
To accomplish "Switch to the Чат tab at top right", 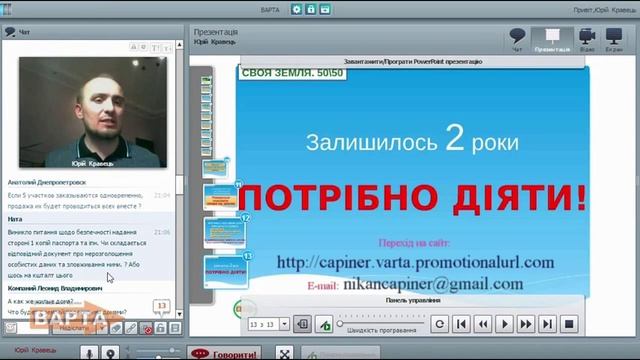I will tap(517, 40).
